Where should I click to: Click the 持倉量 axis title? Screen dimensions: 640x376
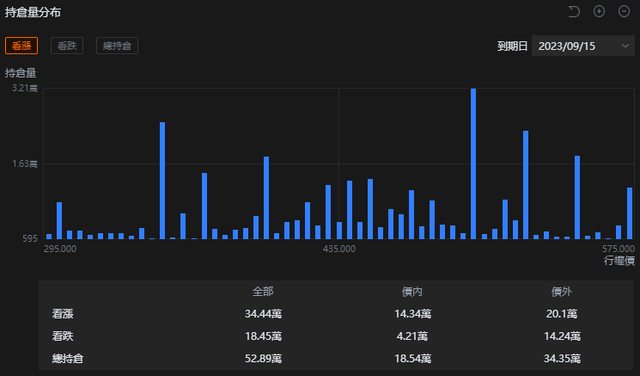21,73
